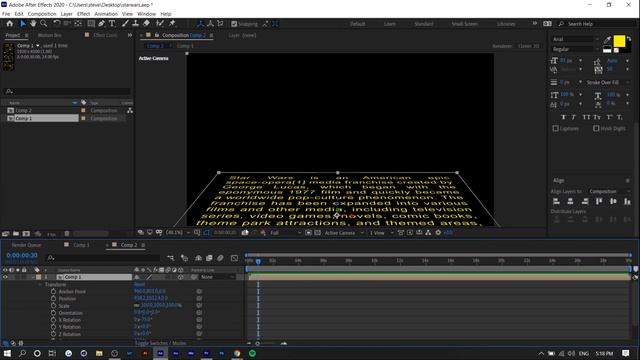Image resolution: width=640 pixels, height=360 pixels.
Task: Collapse the Transform property group
Action: pyautogui.click(x=40, y=284)
